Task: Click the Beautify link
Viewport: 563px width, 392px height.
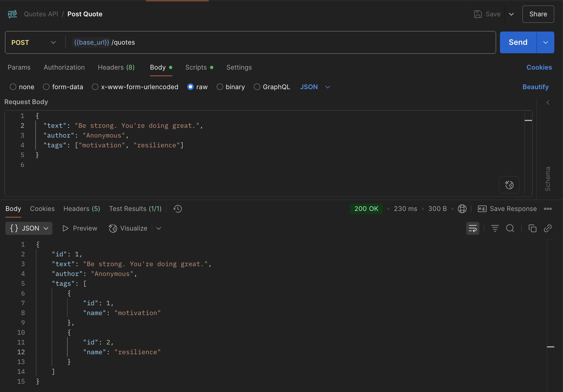Action: tap(535, 87)
